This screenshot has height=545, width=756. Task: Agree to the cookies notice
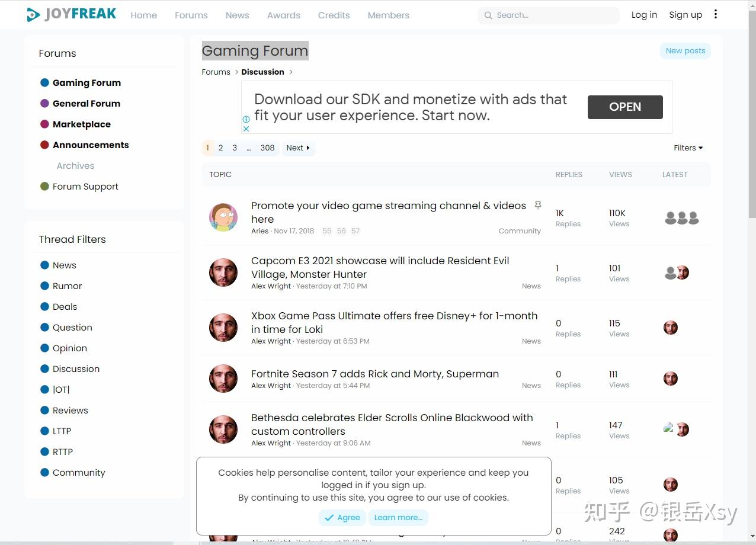(342, 517)
